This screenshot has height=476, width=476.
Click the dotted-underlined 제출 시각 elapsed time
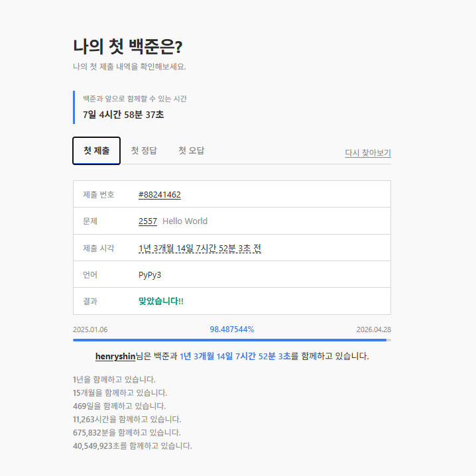200,248
